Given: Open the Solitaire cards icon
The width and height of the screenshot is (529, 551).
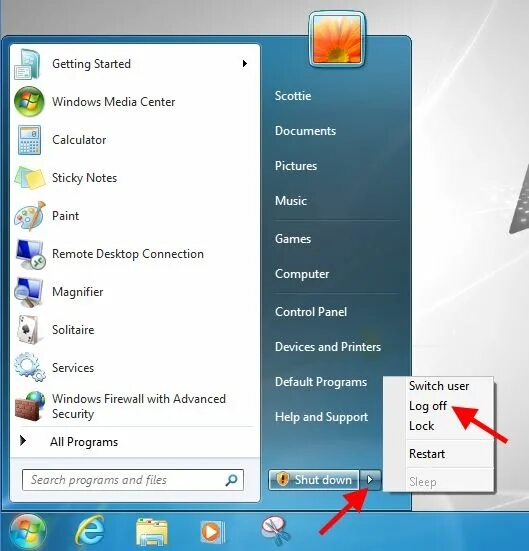Looking at the screenshot, I should click(28, 330).
